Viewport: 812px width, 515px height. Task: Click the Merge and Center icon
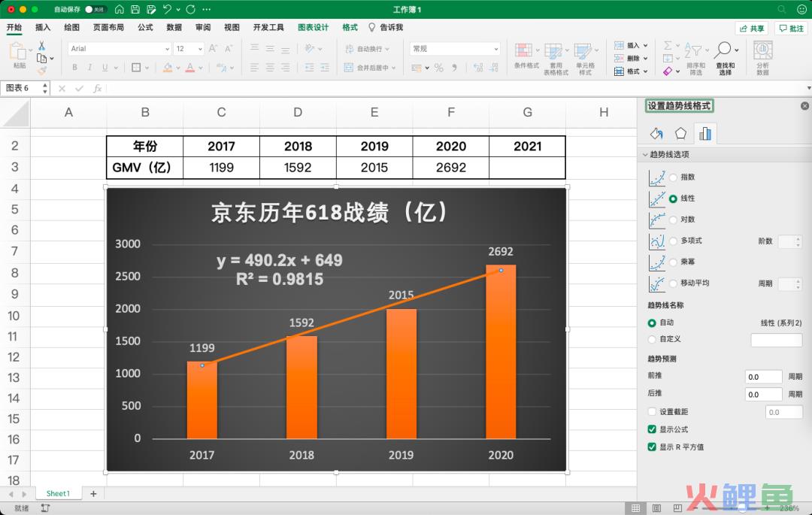point(349,67)
